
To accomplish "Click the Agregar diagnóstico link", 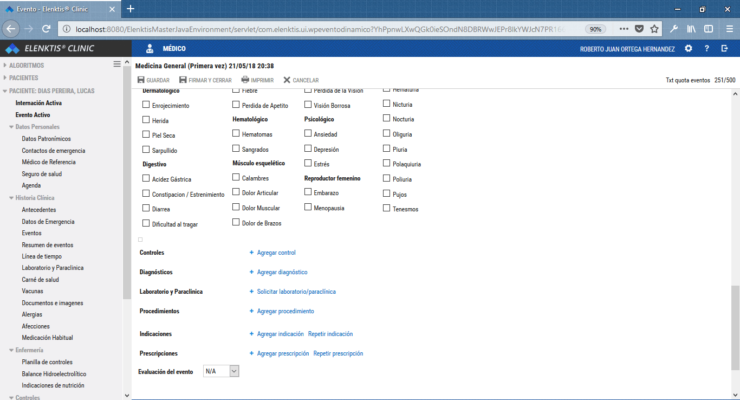I will click(281, 272).
